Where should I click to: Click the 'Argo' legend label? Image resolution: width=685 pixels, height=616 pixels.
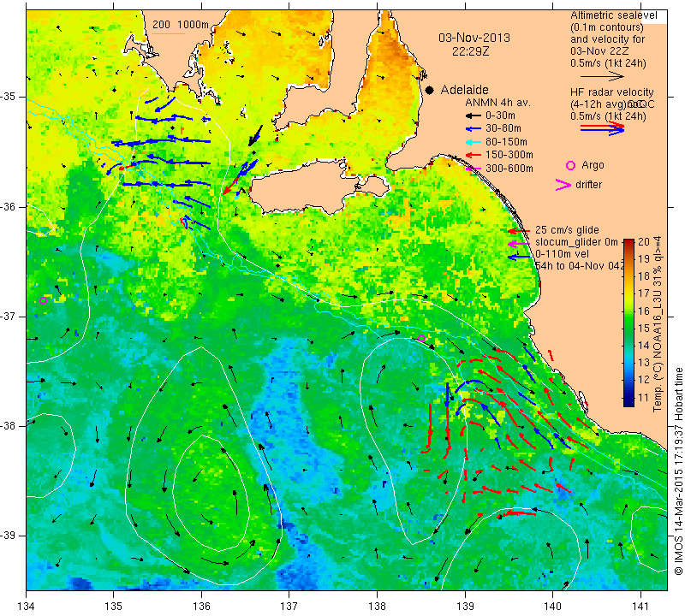[x=593, y=165]
